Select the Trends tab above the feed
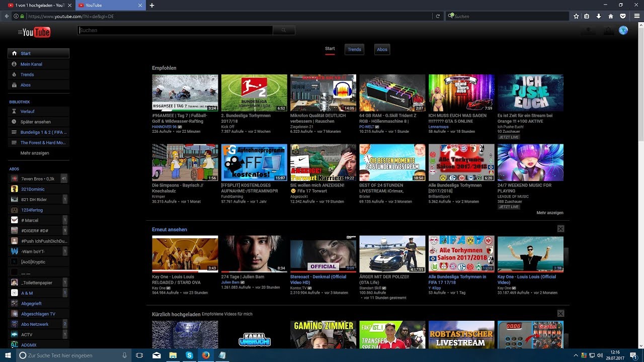Viewport: 644px width, 362px height. 354,49
